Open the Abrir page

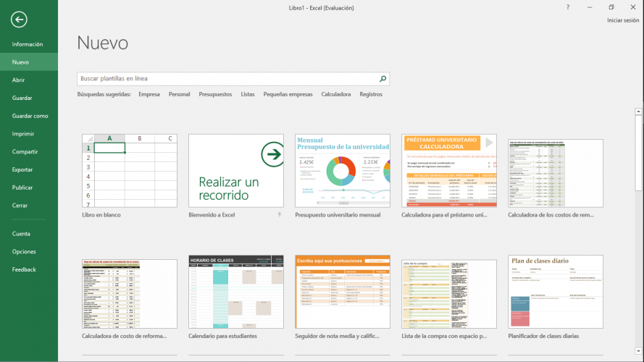[x=29, y=80]
